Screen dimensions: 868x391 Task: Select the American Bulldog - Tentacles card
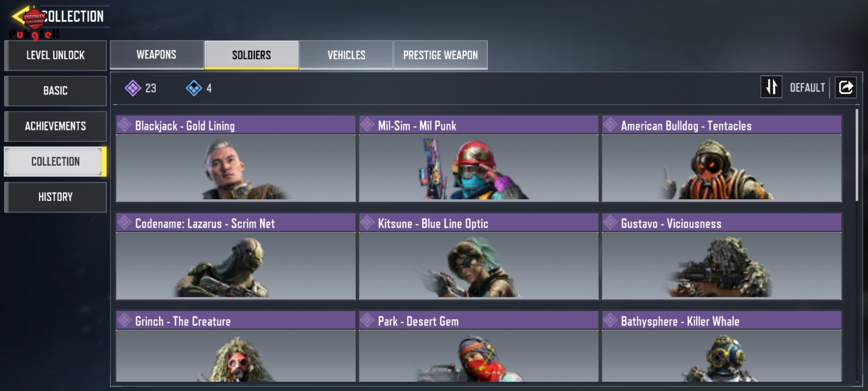coord(722,158)
